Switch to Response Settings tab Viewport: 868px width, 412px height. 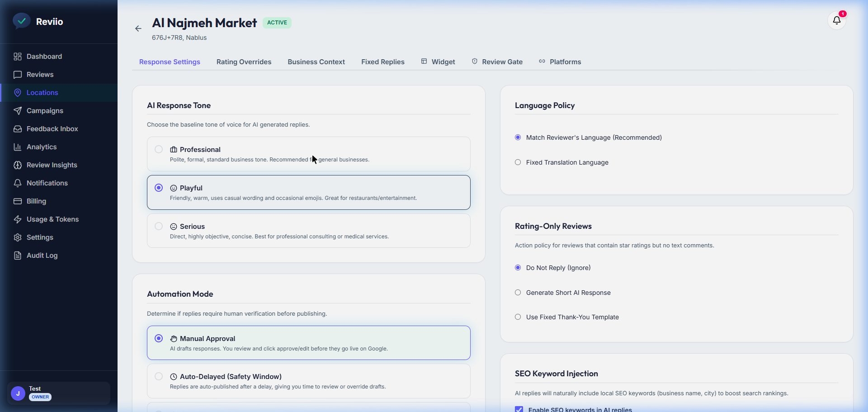[x=170, y=62]
